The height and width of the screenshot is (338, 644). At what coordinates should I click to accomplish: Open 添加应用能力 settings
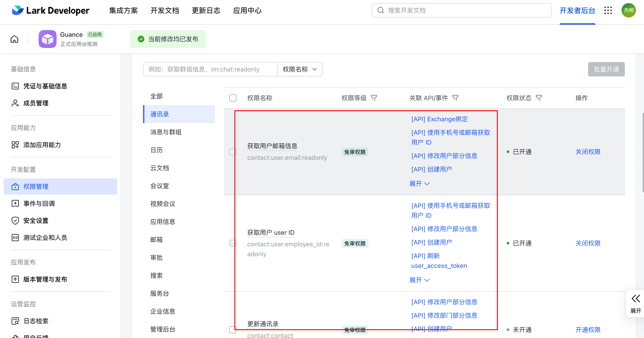pyautogui.click(x=42, y=145)
